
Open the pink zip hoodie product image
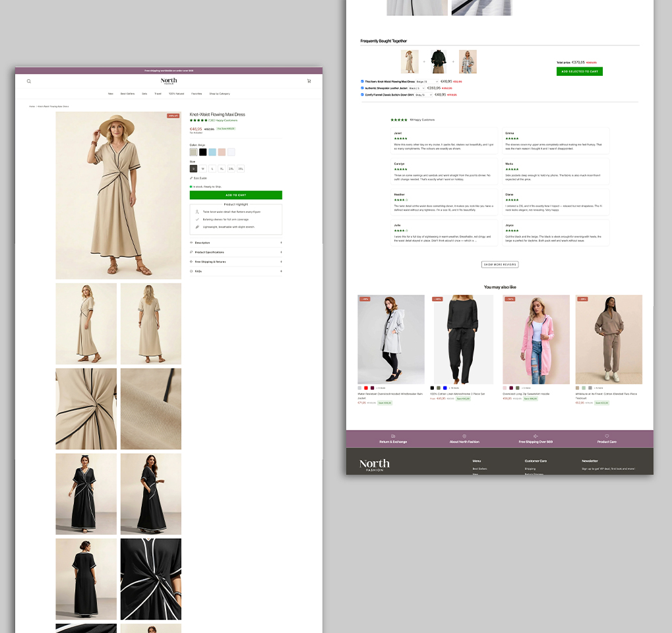point(536,340)
